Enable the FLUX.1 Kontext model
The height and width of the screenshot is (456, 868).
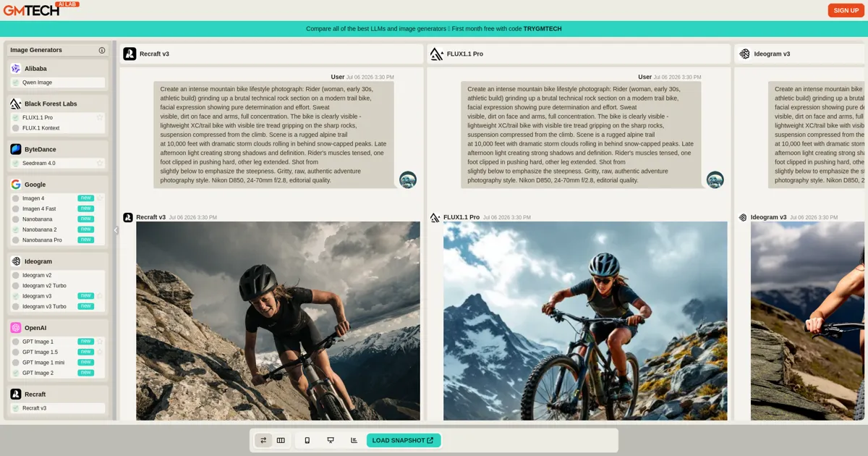tap(16, 128)
